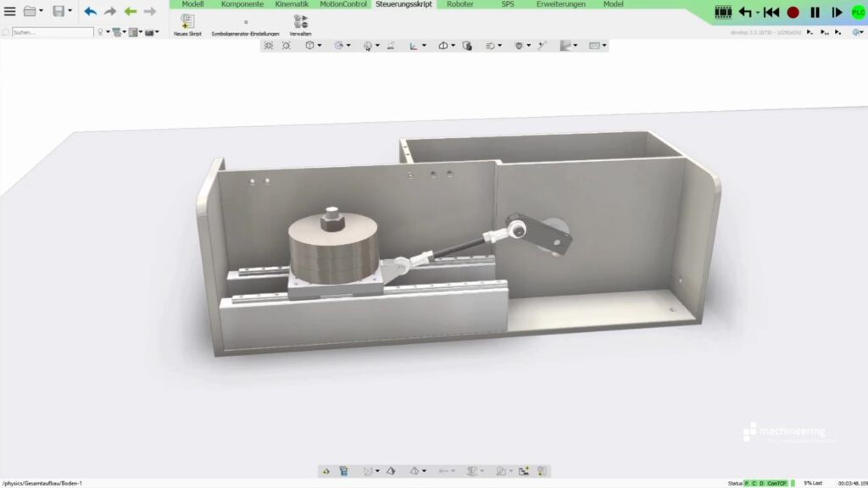The width and height of the screenshot is (868, 488).
Task: Open the Roboter tab
Action: [x=459, y=4]
